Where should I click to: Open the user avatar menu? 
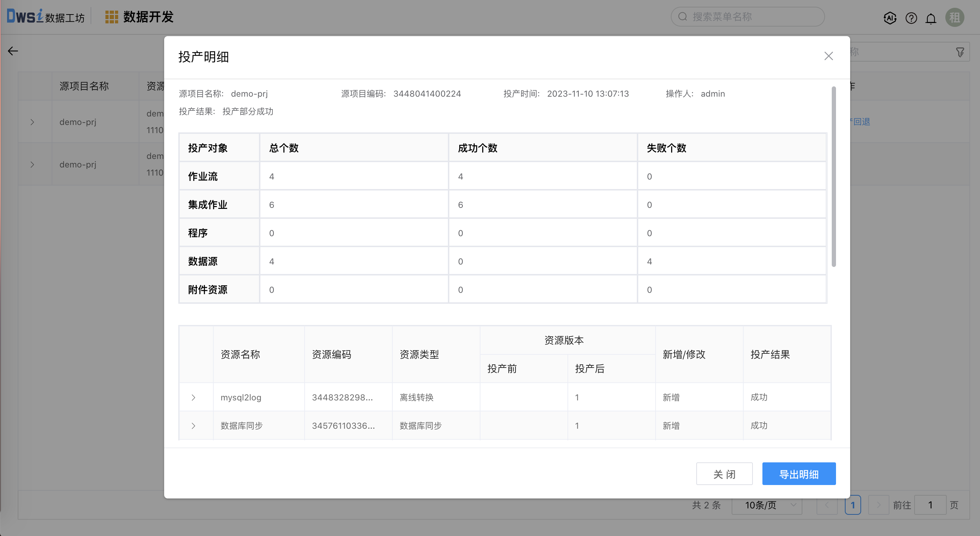(x=954, y=17)
